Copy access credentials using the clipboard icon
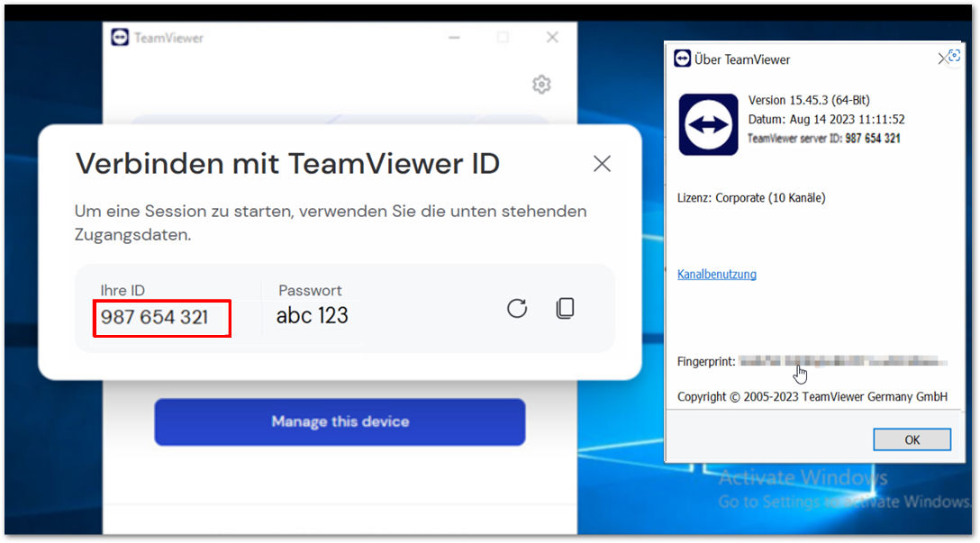980x543 pixels. [565, 308]
